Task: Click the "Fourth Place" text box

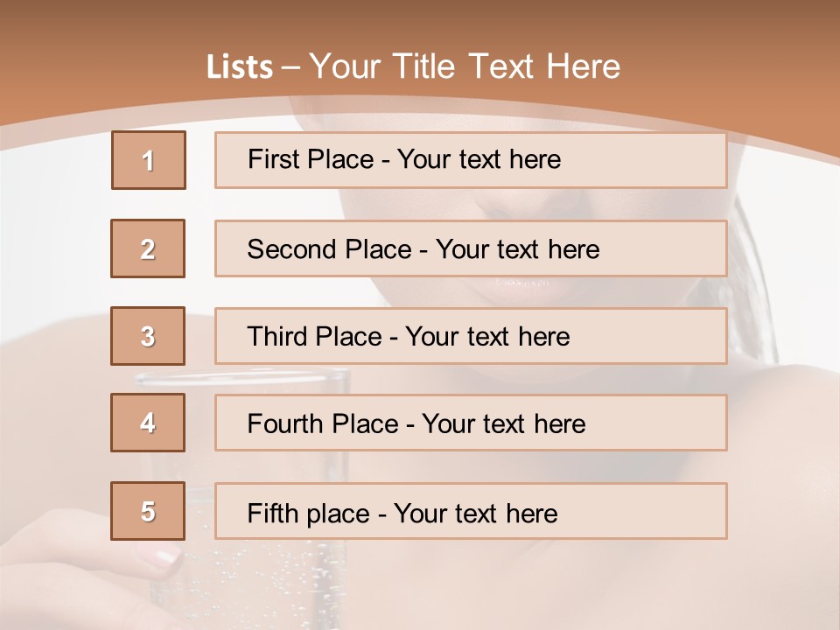Action: coord(471,423)
